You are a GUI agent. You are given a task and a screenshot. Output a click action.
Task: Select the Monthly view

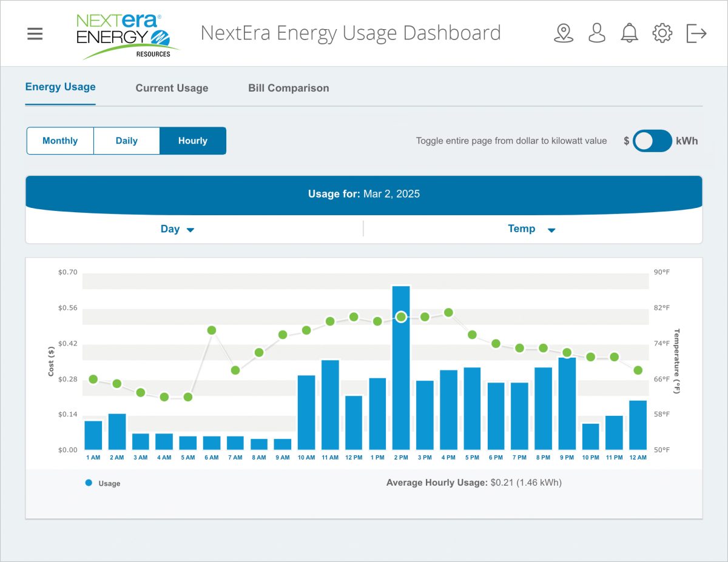[x=60, y=141]
